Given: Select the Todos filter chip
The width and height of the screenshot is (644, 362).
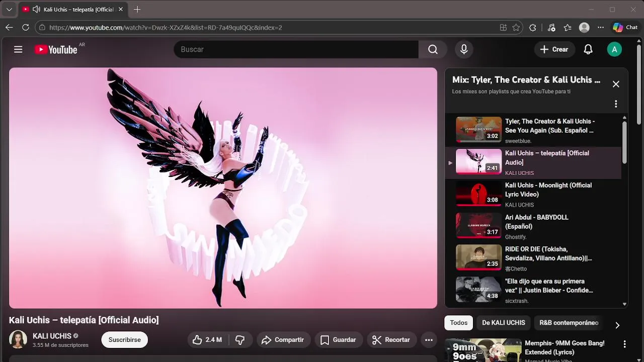Looking at the screenshot, I should [458, 323].
